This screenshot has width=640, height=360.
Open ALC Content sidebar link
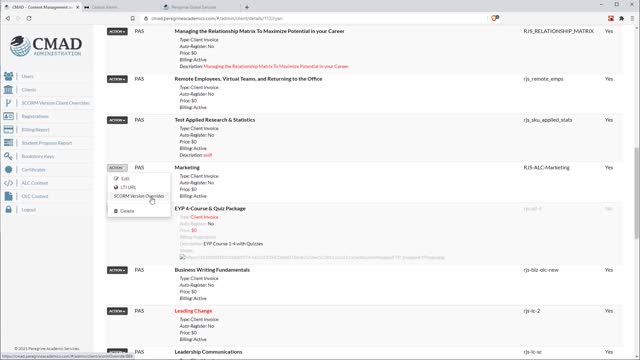pos(35,183)
